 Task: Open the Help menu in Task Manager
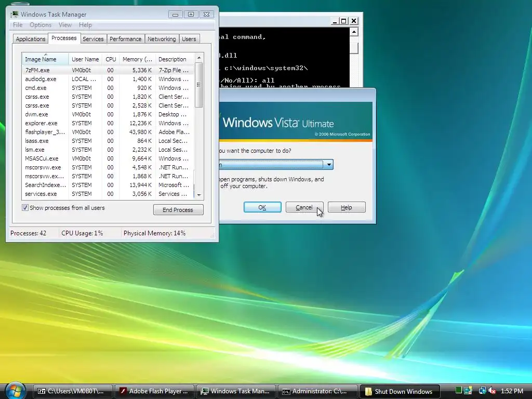[85, 25]
